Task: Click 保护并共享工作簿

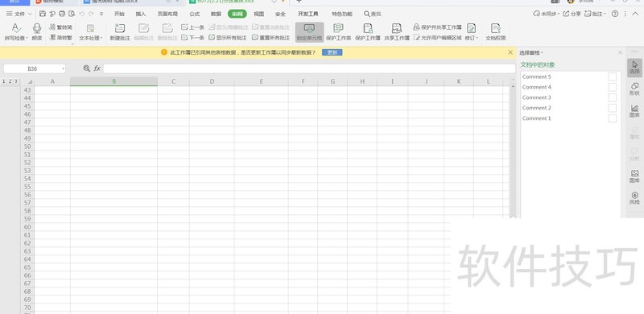Action: pyautogui.click(x=437, y=27)
